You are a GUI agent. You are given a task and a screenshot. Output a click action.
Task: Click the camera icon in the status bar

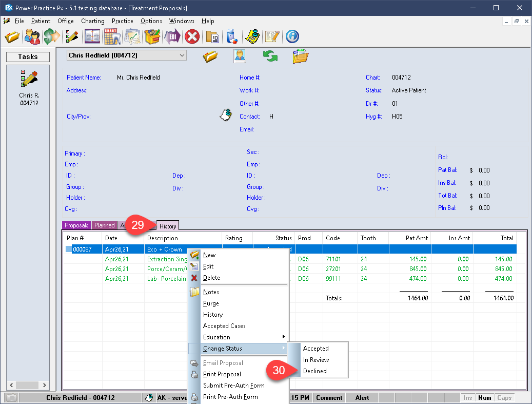(x=12, y=397)
